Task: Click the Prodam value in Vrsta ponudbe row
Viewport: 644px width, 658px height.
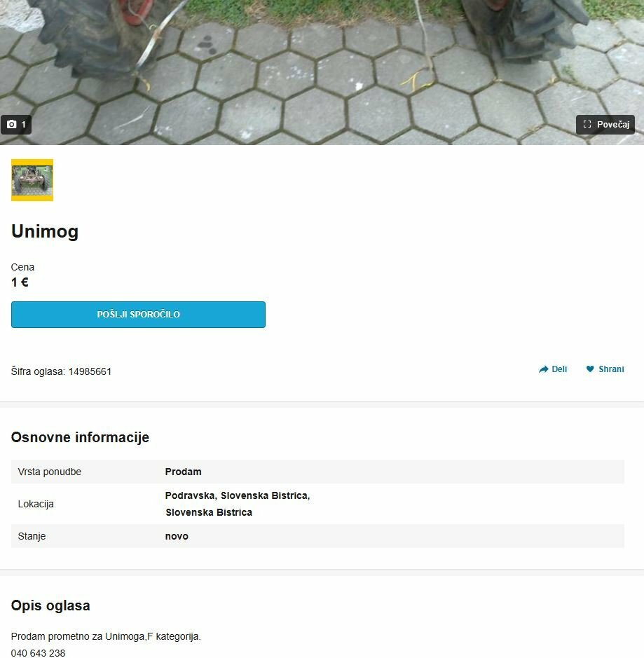Action: (184, 472)
